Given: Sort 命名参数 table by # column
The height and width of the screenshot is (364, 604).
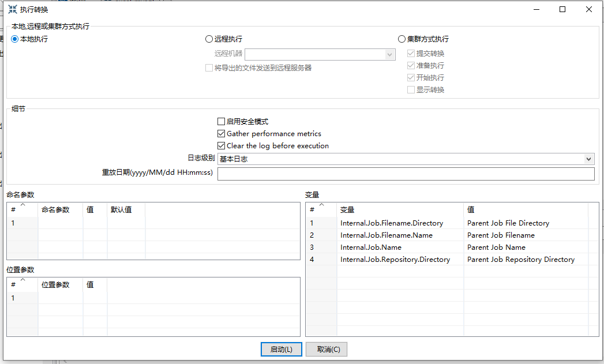Looking at the screenshot, I should pos(22,209).
